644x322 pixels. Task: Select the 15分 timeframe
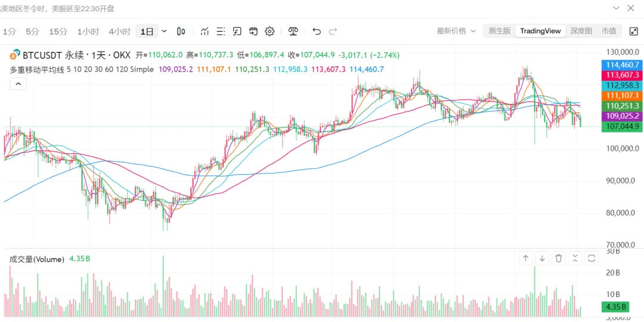point(58,31)
